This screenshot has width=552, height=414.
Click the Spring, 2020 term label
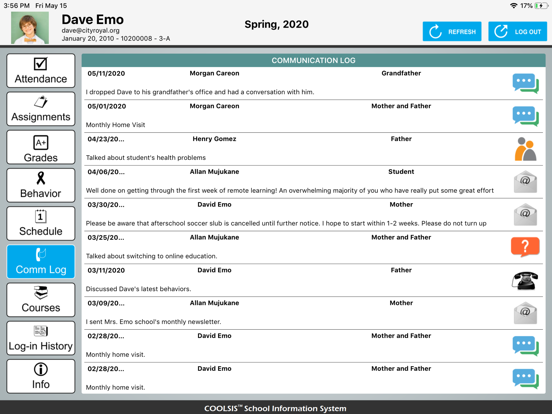[277, 24]
